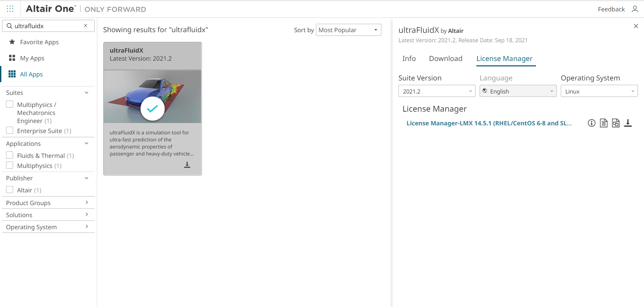Viewport: 644px width, 307px height.
Task: Select the ultraFluidX car thumbnail
Action: coord(152,96)
